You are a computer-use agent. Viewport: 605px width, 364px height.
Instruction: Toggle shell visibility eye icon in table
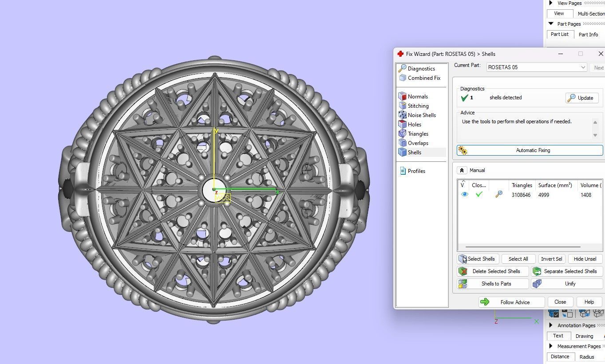[464, 195]
